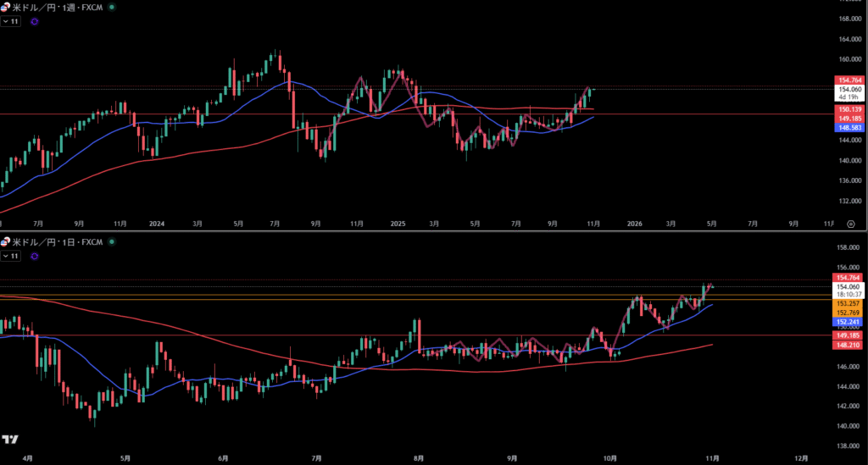Select the red 154.764 price label on weekly axis
Viewport: 868px width, 465px height.
tap(849, 80)
